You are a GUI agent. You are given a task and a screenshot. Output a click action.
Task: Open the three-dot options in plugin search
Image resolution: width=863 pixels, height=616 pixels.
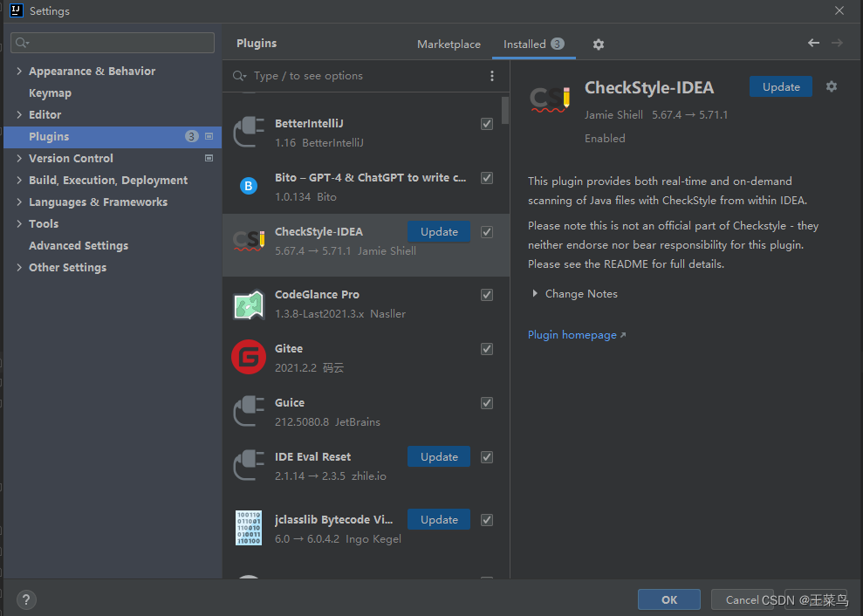click(x=492, y=76)
